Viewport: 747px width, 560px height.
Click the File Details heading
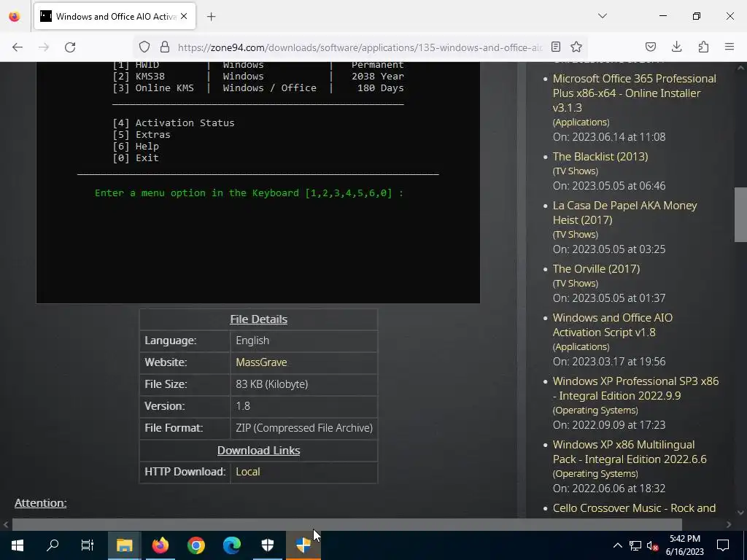click(x=259, y=319)
